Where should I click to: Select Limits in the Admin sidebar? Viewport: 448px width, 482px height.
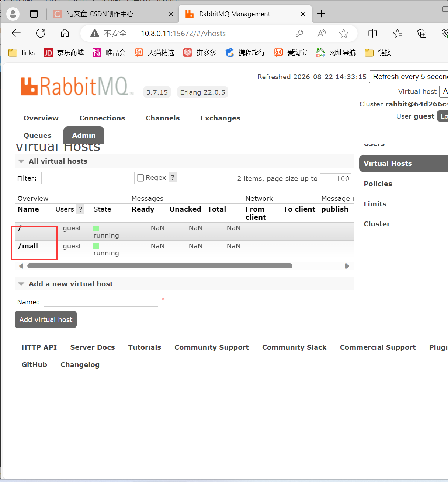(x=375, y=204)
